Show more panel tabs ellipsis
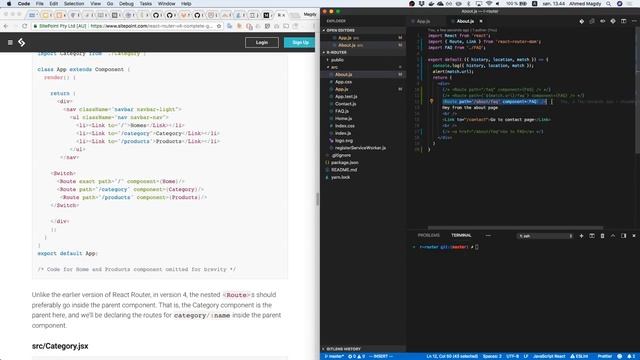 [488, 235]
